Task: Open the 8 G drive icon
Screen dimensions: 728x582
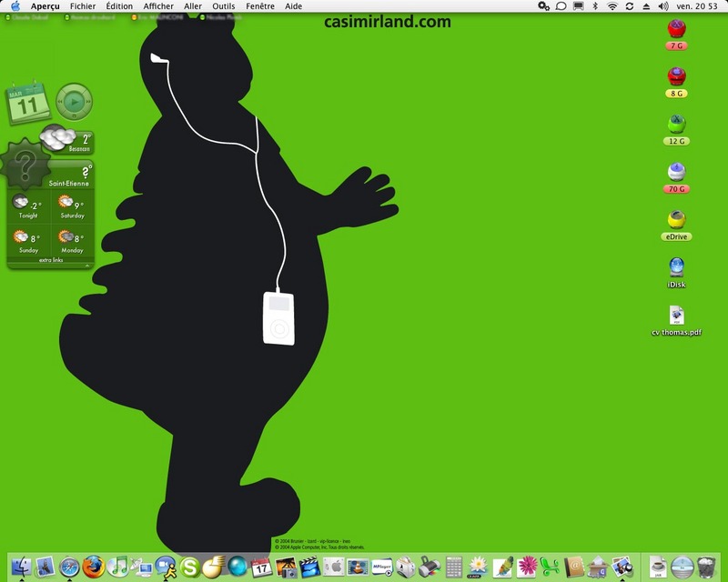Action: point(676,76)
